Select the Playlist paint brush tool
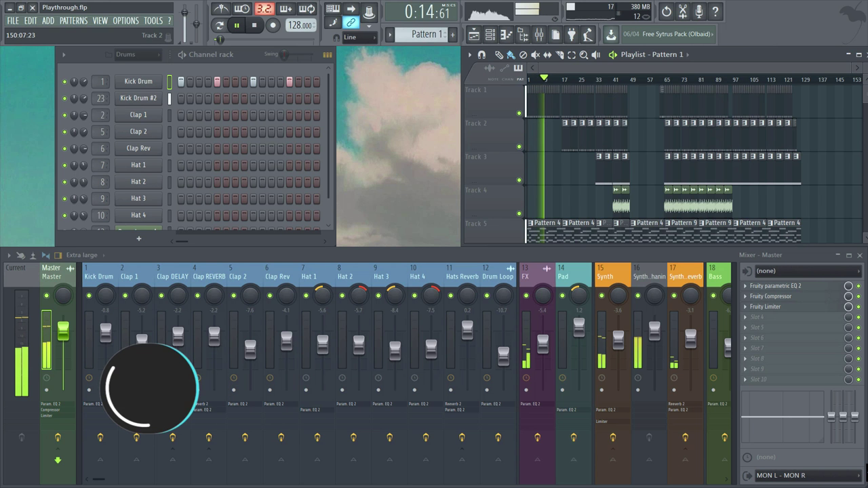868x488 pixels. pyautogui.click(x=509, y=56)
